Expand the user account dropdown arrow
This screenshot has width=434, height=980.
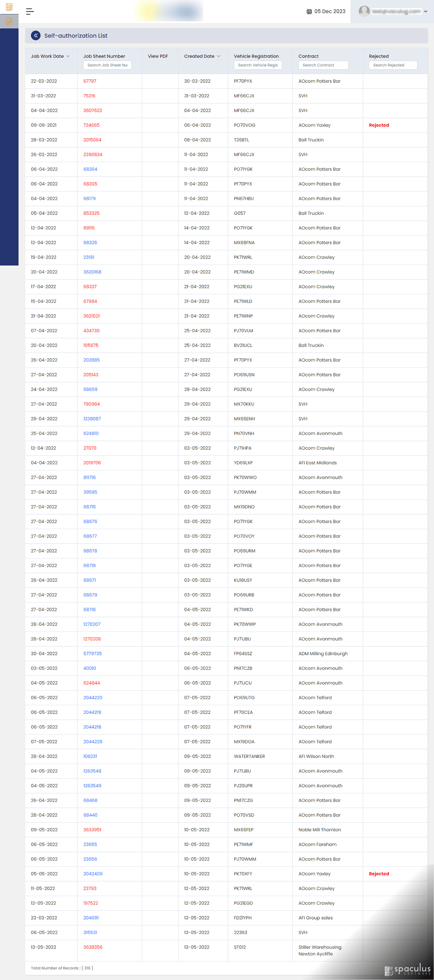coord(426,12)
